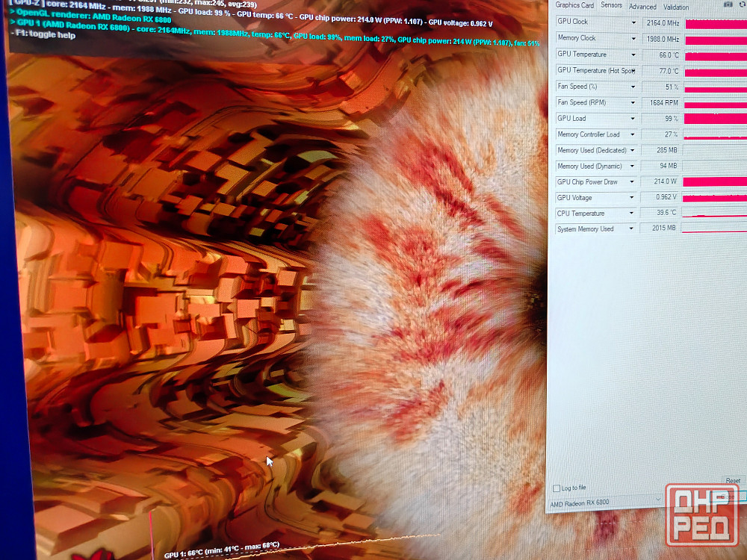
Task: Click the camera screenshot icon in GPU-Z
Action: [728, 5]
